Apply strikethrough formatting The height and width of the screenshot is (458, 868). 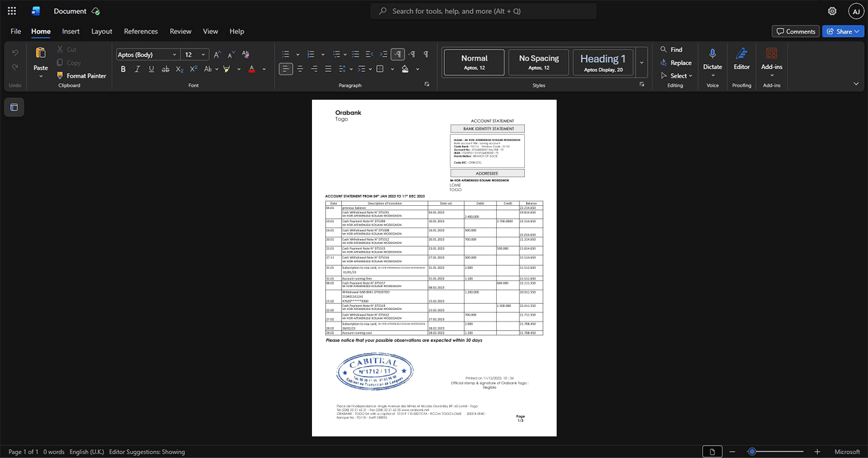click(x=165, y=69)
